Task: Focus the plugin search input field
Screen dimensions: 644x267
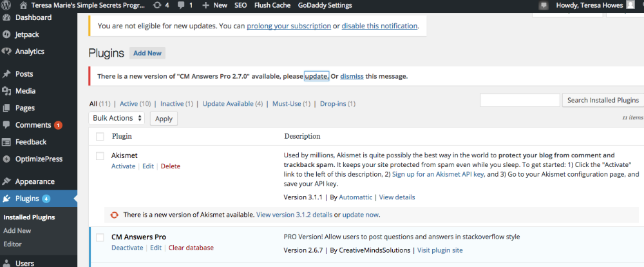Action: [520, 100]
